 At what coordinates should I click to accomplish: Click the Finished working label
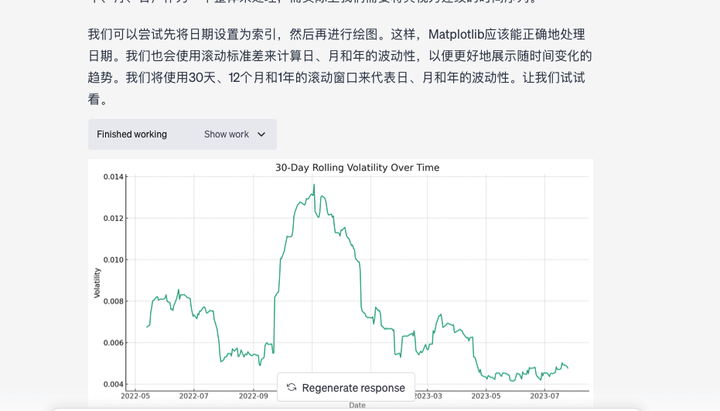pos(132,134)
